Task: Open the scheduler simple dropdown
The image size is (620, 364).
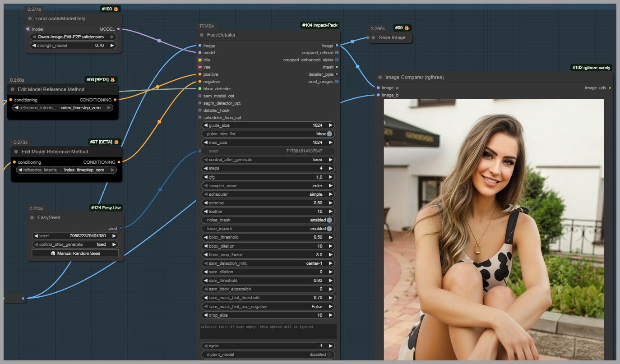Action: (268, 194)
